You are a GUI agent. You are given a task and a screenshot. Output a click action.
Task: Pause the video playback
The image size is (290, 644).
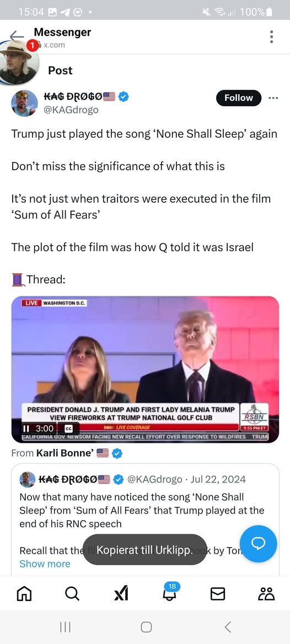pyautogui.click(x=26, y=429)
